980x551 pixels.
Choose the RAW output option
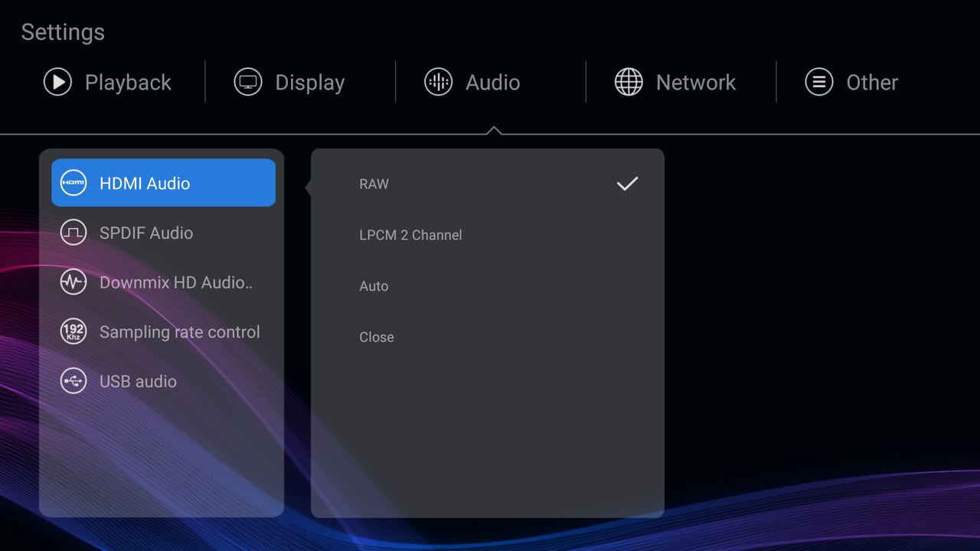pos(488,184)
